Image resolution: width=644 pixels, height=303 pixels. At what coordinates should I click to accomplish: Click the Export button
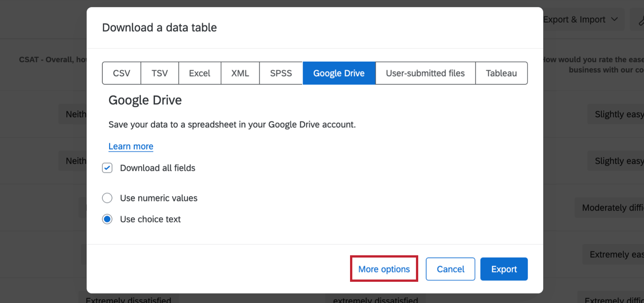[x=504, y=269]
